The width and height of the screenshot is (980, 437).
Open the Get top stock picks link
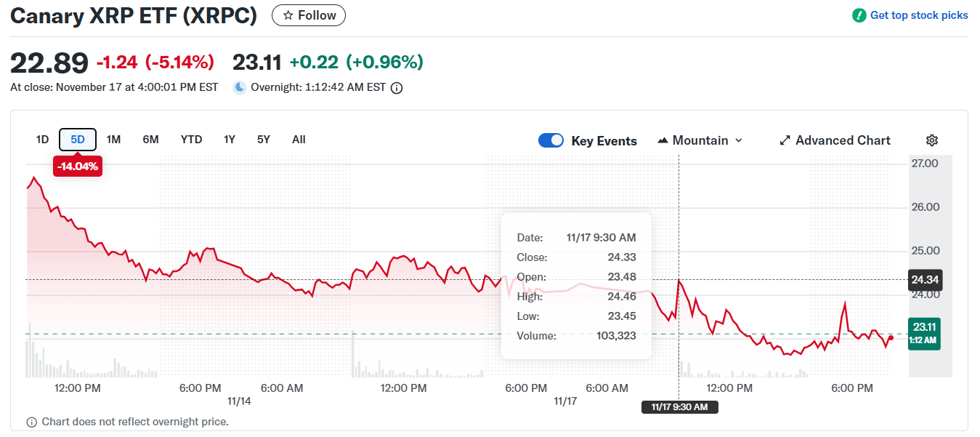pyautogui.click(x=918, y=15)
